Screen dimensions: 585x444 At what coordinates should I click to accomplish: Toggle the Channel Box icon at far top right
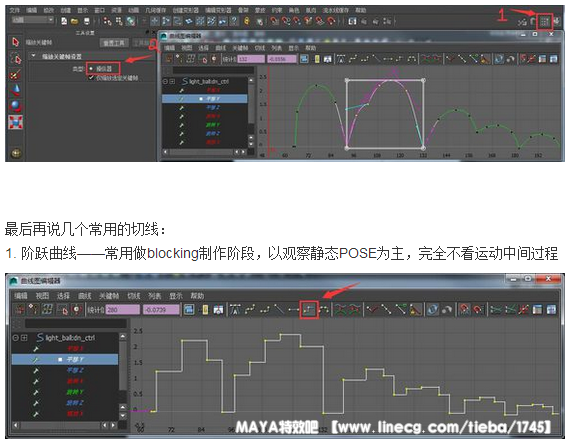point(556,22)
